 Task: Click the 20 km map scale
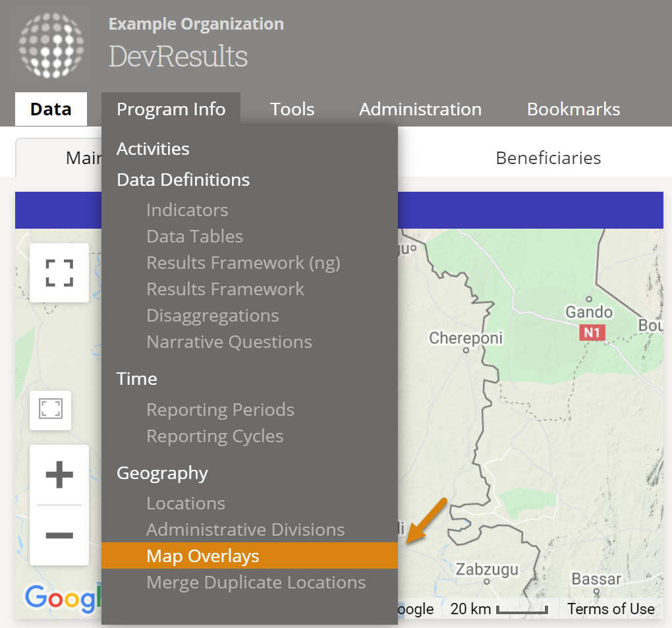click(x=499, y=609)
